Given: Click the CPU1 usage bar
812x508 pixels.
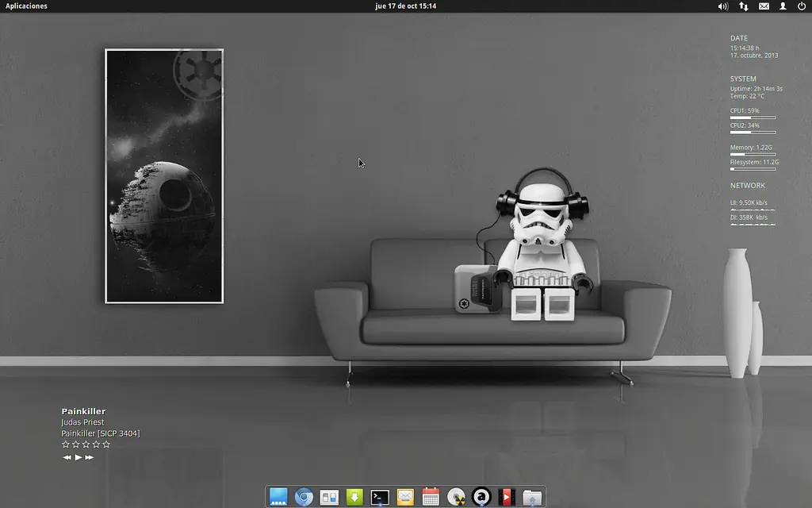Looking at the screenshot, I should click(x=753, y=117).
